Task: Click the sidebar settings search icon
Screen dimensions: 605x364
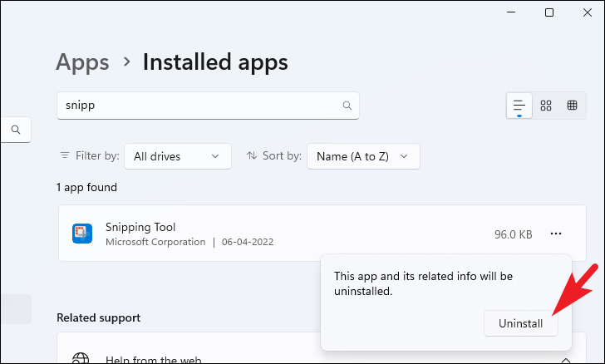Action: (x=16, y=130)
